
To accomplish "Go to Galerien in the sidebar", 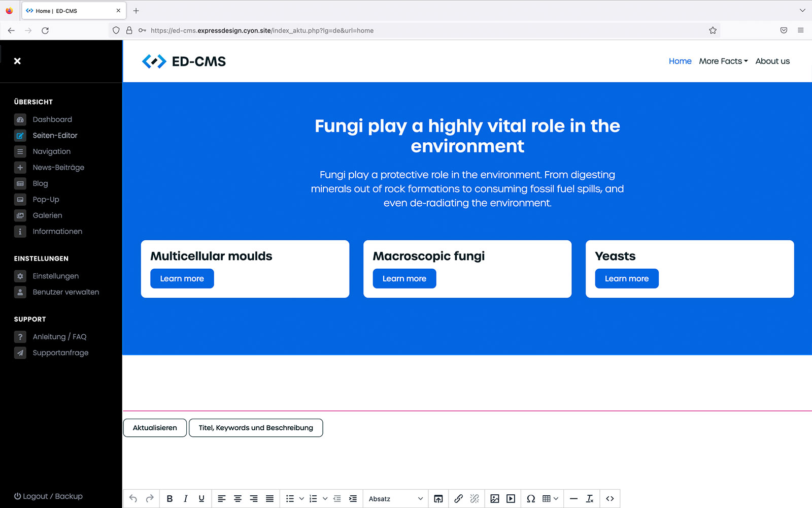I will click(47, 215).
